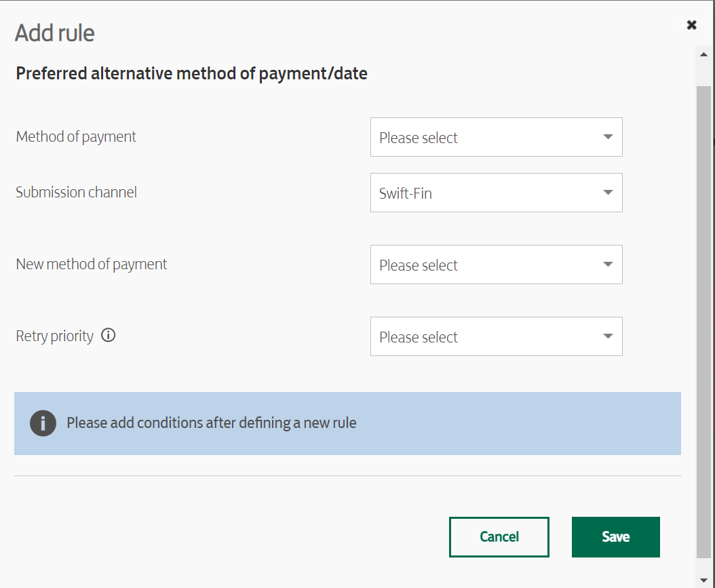Click arrow of Method of payment combo box
Image resolution: width=715 pixels, height=588 pixels.
tap(608, 137)
